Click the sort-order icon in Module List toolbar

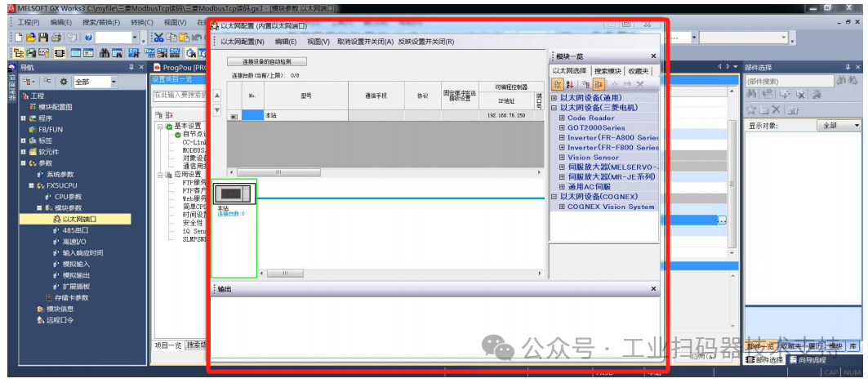(570, 84)
